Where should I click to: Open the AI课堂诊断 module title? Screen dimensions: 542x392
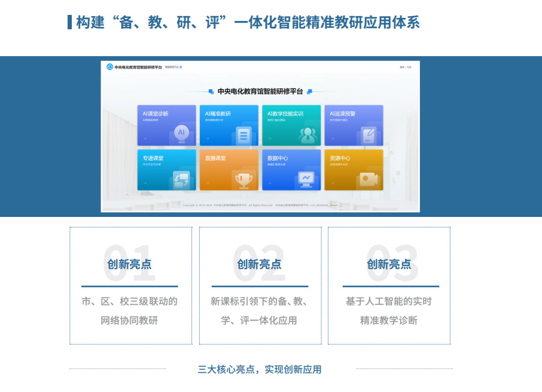click(155, 113)
